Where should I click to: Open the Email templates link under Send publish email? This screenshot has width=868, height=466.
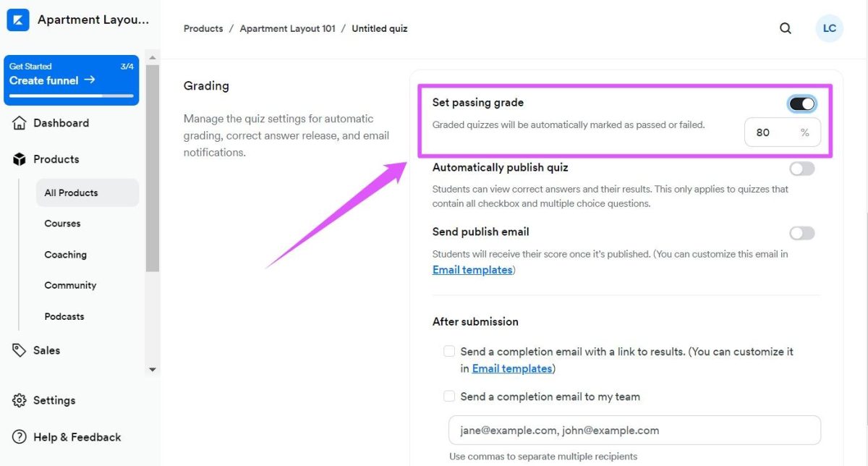(x=472, y=270)
